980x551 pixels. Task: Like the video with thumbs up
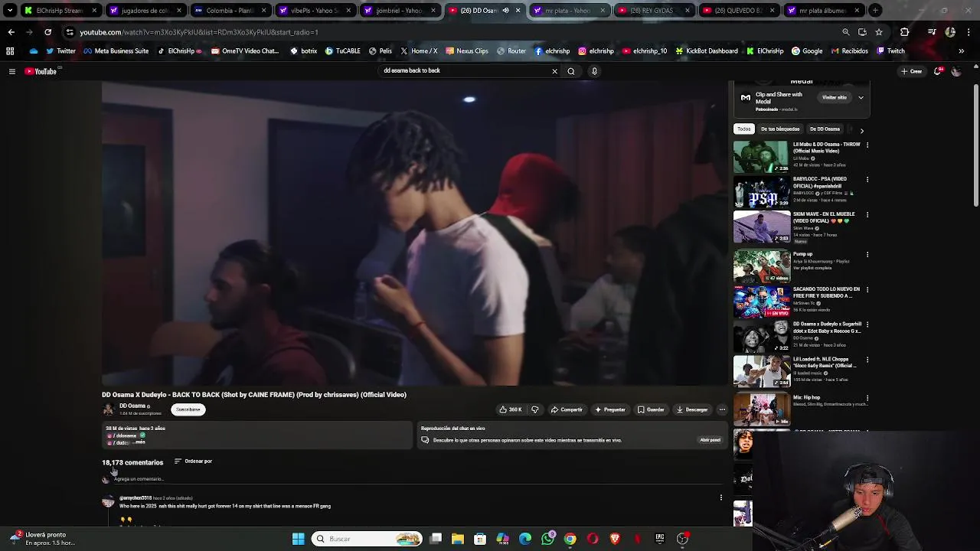click(510, 409)
